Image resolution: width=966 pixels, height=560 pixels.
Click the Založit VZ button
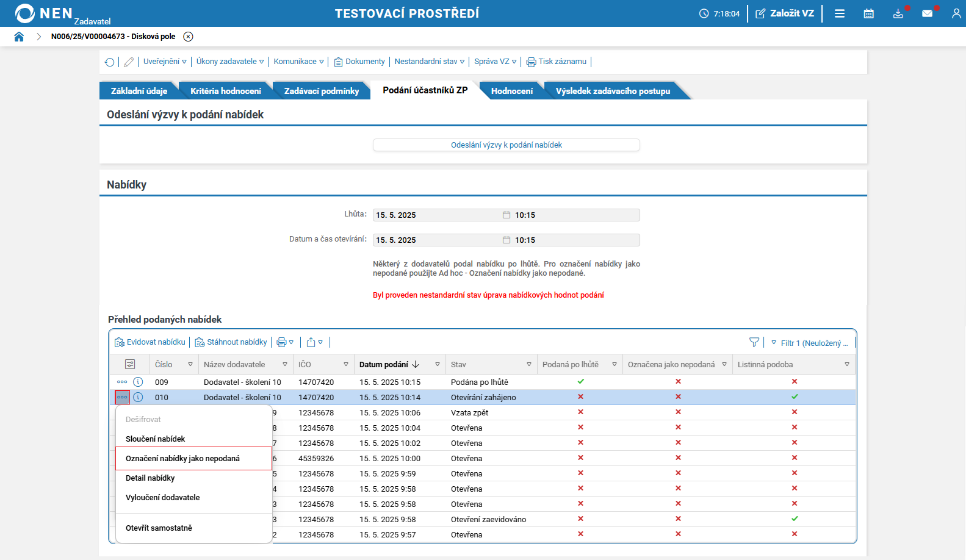click(x=785, y=13)
